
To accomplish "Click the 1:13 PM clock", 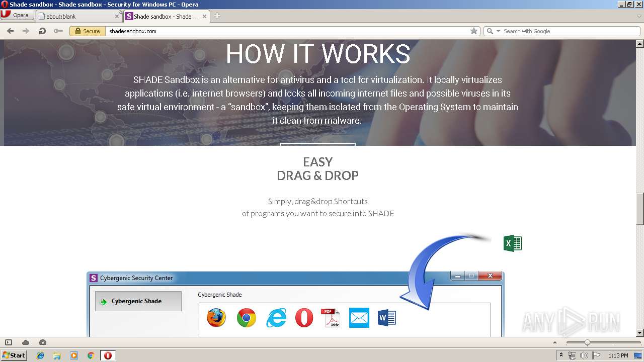I will coord(618,355).
